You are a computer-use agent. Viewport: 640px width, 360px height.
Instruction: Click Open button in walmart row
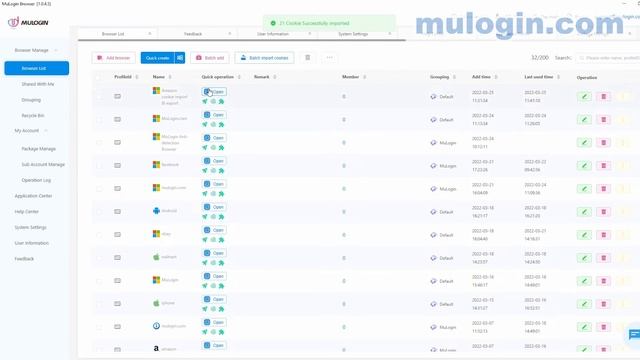pyautogui.click(x=214, y=253)
